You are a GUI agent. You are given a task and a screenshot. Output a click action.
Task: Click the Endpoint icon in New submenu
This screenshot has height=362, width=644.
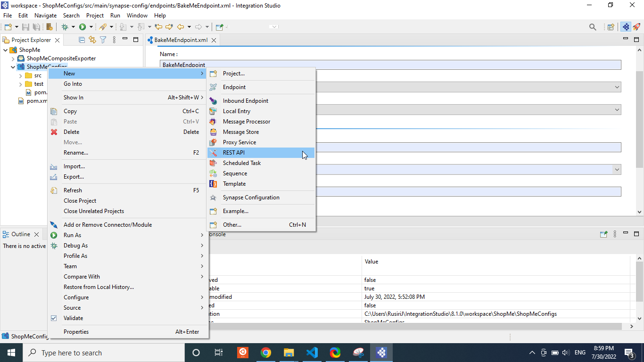coord(214,87)
